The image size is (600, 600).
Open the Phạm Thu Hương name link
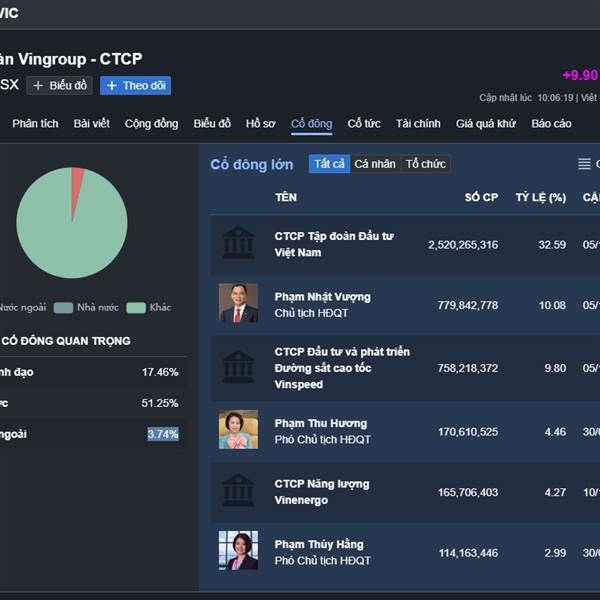321,423
